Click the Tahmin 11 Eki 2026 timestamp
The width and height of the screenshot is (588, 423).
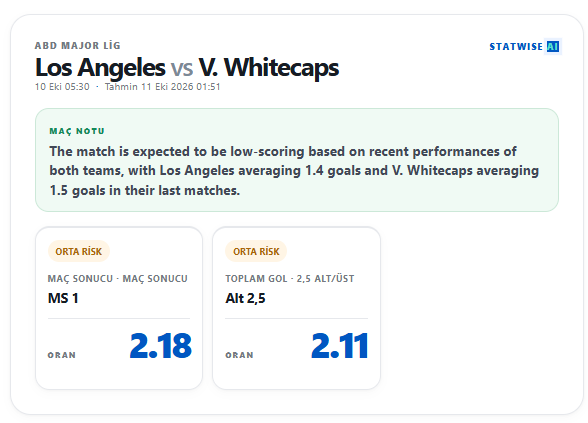coord(162,87)
